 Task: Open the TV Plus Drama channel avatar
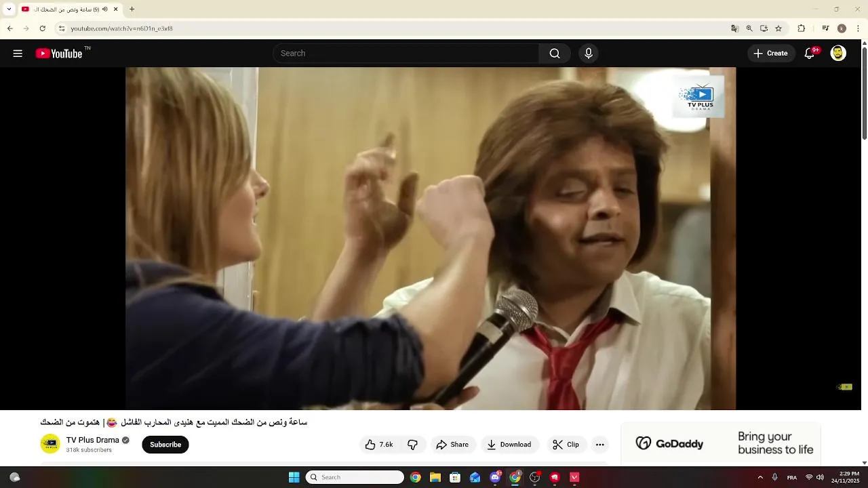coord(50,444)
